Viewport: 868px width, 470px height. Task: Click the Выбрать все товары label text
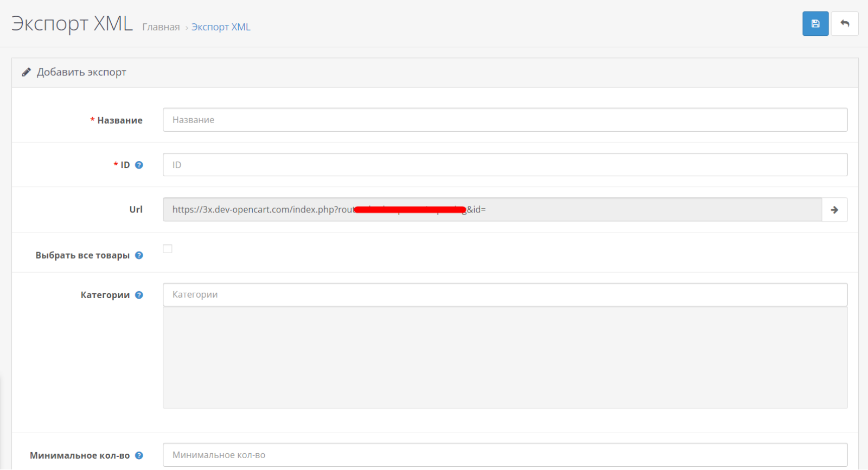click(x=82, y=255)
